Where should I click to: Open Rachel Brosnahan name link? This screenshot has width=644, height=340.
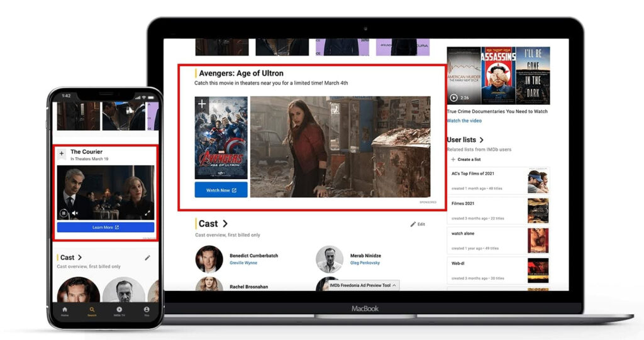[248, 287]
